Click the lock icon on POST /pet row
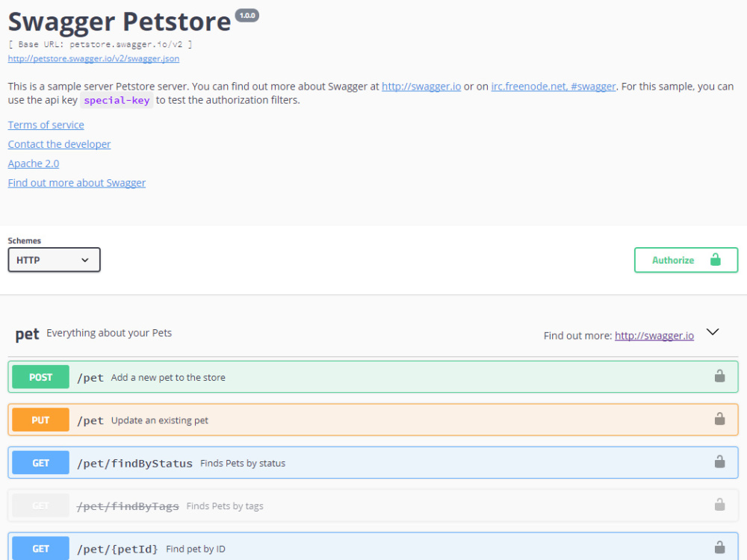 [x=719, y=376]
